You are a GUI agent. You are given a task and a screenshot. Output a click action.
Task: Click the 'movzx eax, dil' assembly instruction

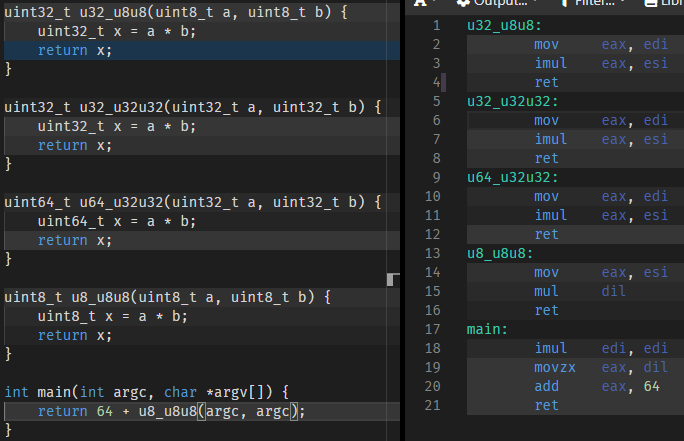[601, 368]
